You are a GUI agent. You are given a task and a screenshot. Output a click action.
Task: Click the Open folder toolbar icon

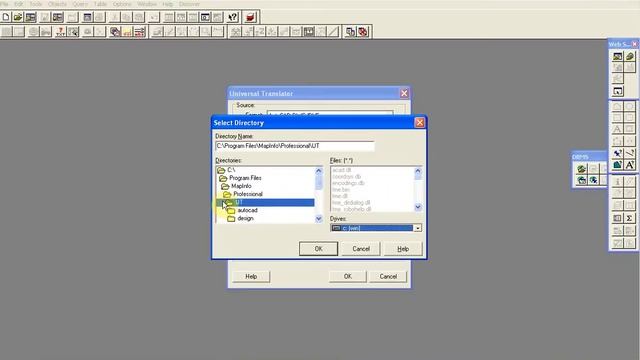[18, 17]
